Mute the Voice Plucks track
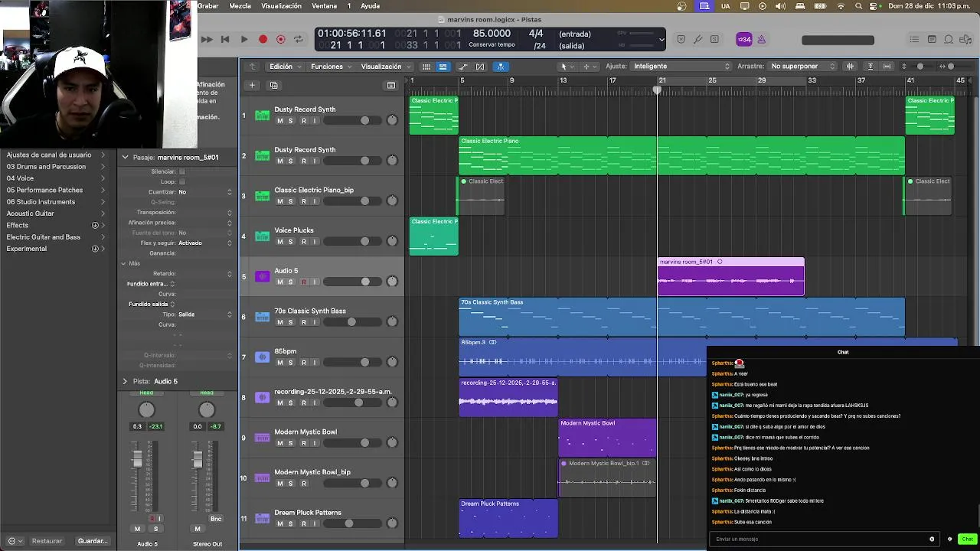Viewport: 980px width, 551px height. coord(279,242)
